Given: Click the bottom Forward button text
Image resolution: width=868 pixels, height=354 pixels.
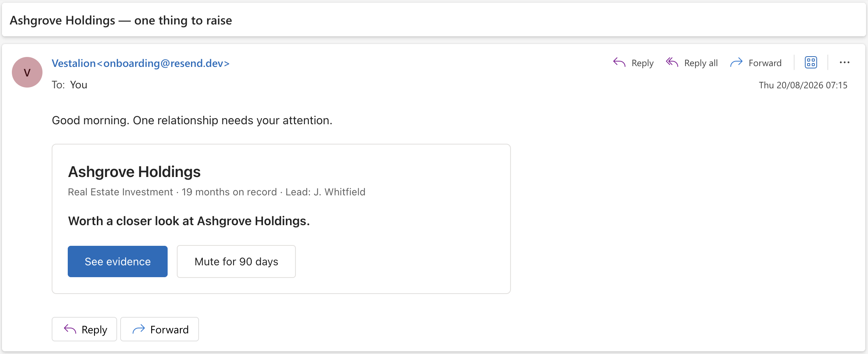Looking at the screenshot, I should 169,330.
